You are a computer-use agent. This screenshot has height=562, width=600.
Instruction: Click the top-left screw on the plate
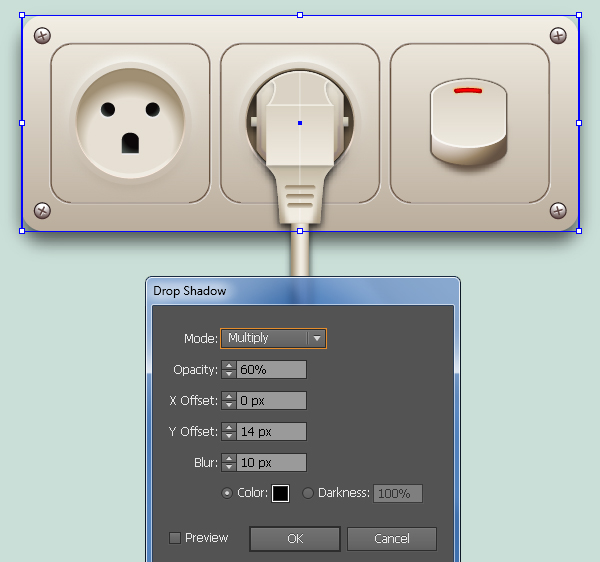point(42,36)
